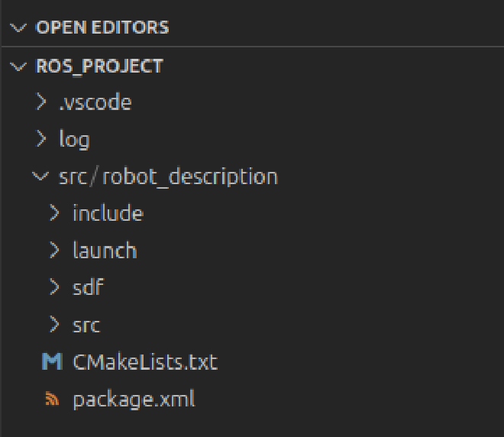Screen dimensions: 504x437
Task: Select the robot_description path segment
Action: [x=190, y=177]
